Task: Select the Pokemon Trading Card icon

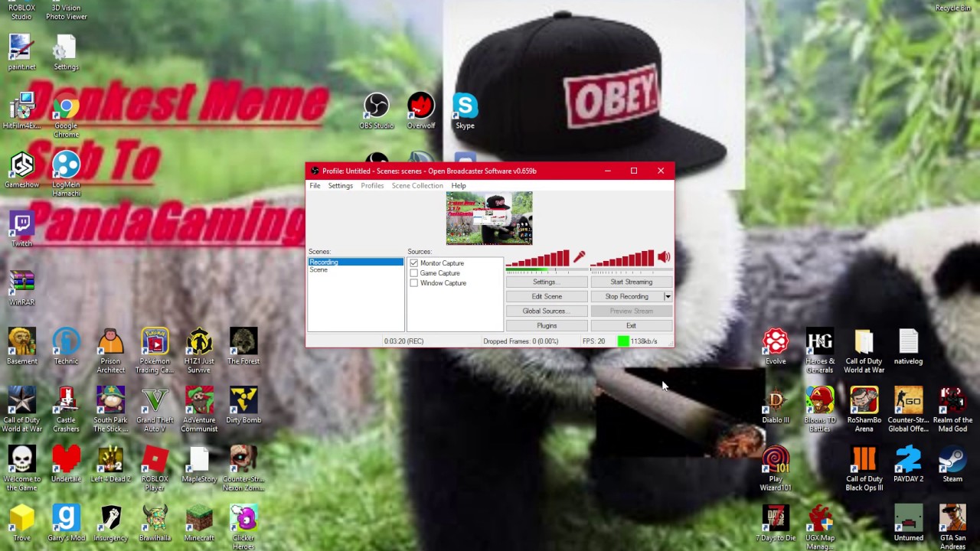Action: [x=155, y=351]
